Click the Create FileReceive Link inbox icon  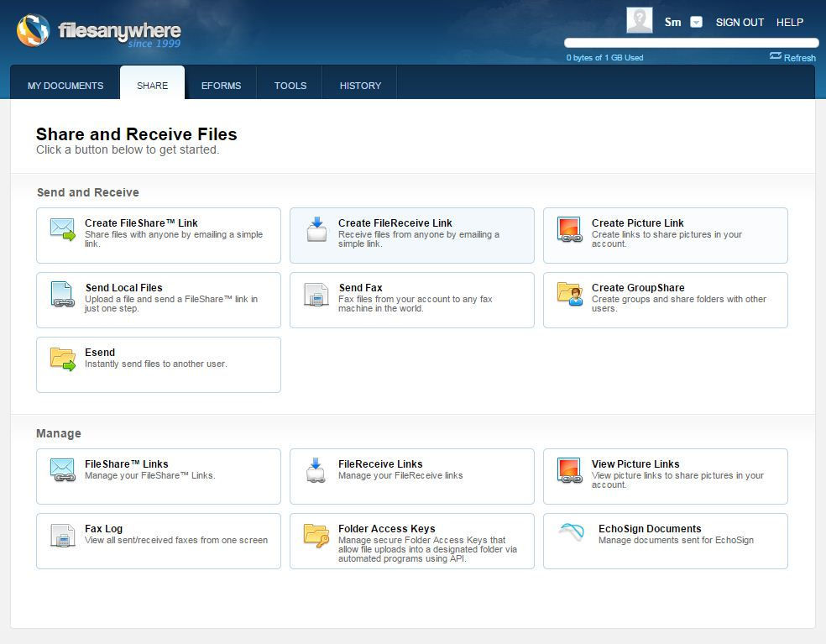pos(317,229)
